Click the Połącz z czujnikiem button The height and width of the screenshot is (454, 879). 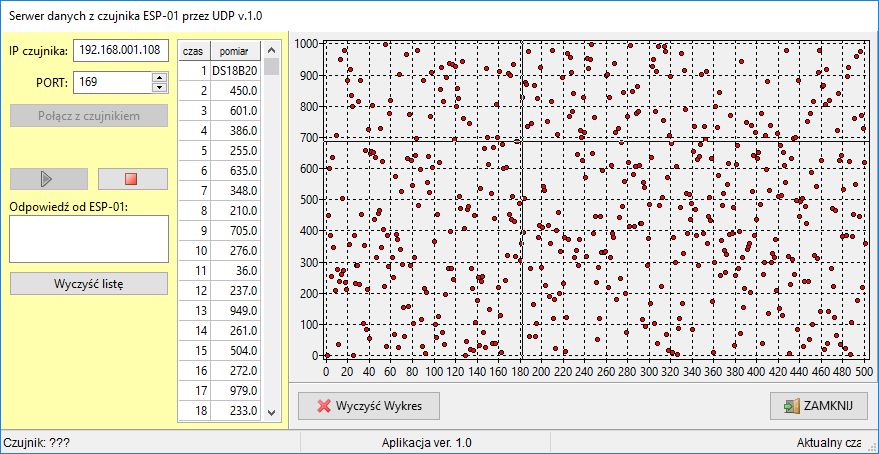89,115
